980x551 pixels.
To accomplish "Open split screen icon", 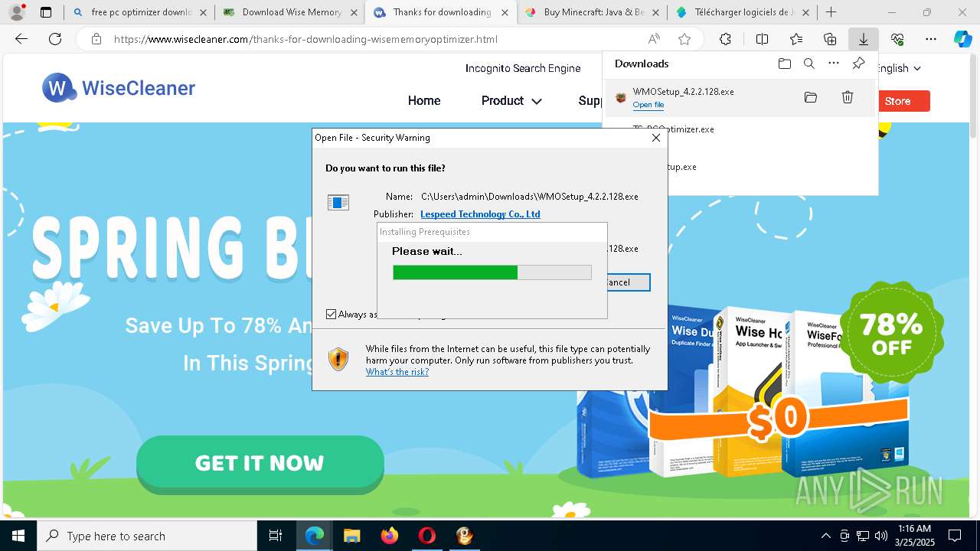I will pyautogui.click(x=762, y=40).
